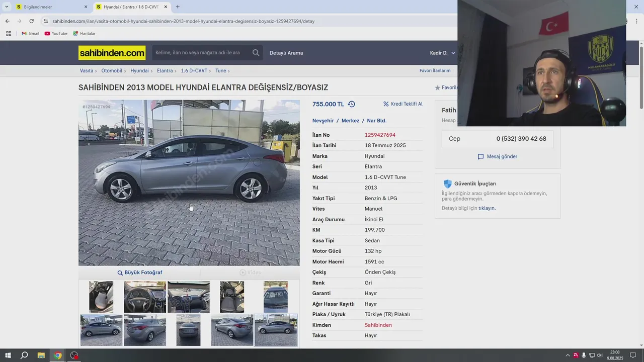
Task: Open Chrome apps grid icon
Action: [x=9, y=34]
